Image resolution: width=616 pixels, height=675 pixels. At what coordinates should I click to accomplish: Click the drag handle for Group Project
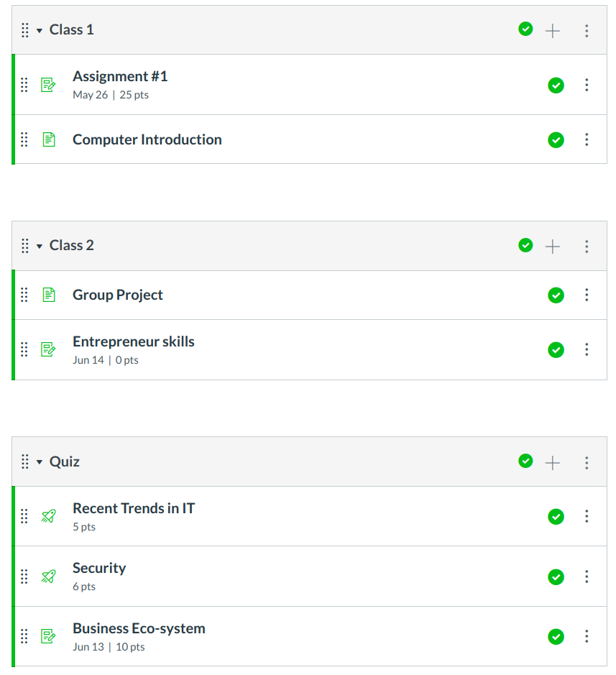point(24,295)
